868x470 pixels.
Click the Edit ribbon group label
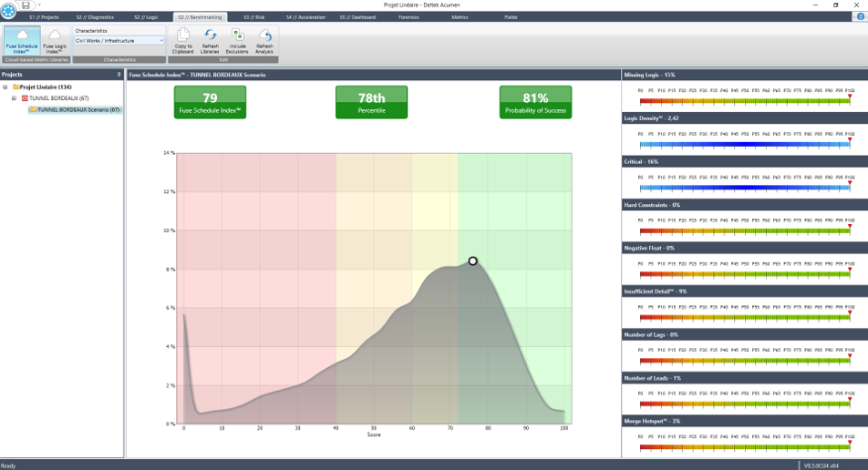coord(223,60)
